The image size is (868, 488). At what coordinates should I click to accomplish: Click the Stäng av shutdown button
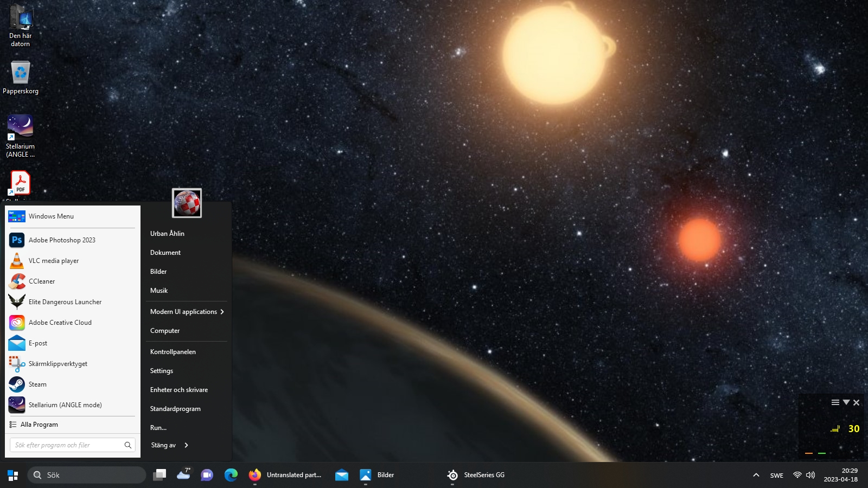tap(163, 445)
